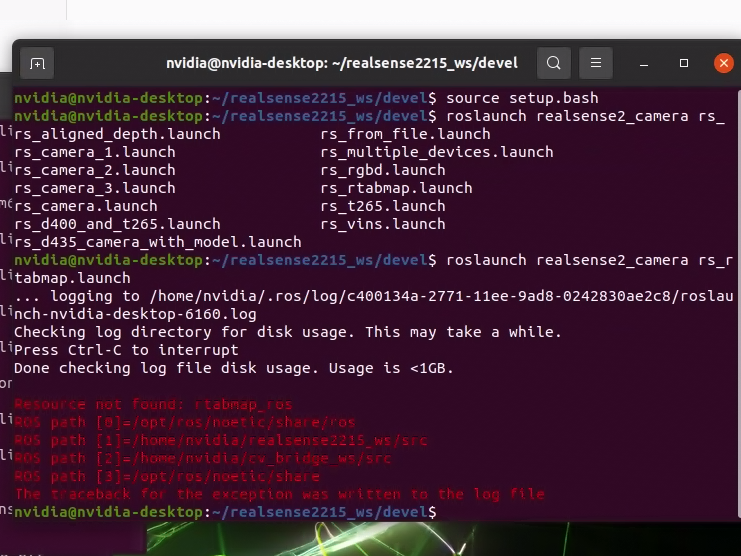Click the traceback exception message line
The height and width of the screenshot is (556, 741).
point(279,494)
